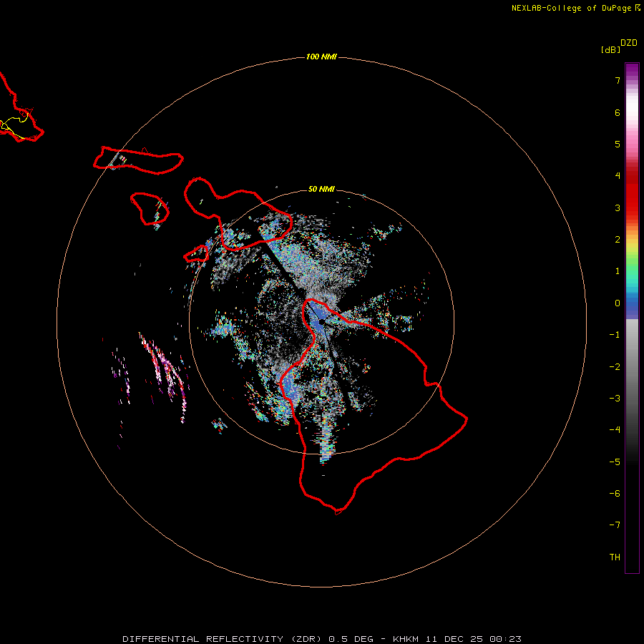644x644 pixels.
Task: Click the 1 value on the color scale
Action: click(x=618, y=271)
